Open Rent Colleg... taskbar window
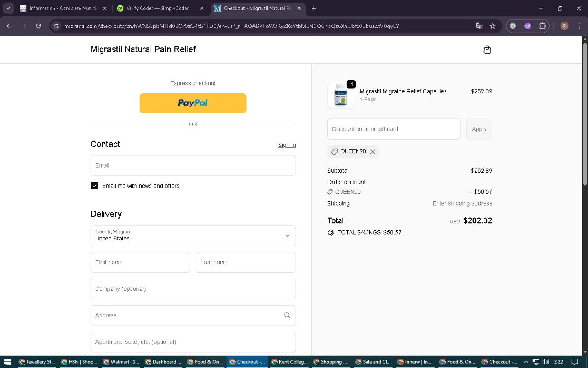 click(290, 362)
